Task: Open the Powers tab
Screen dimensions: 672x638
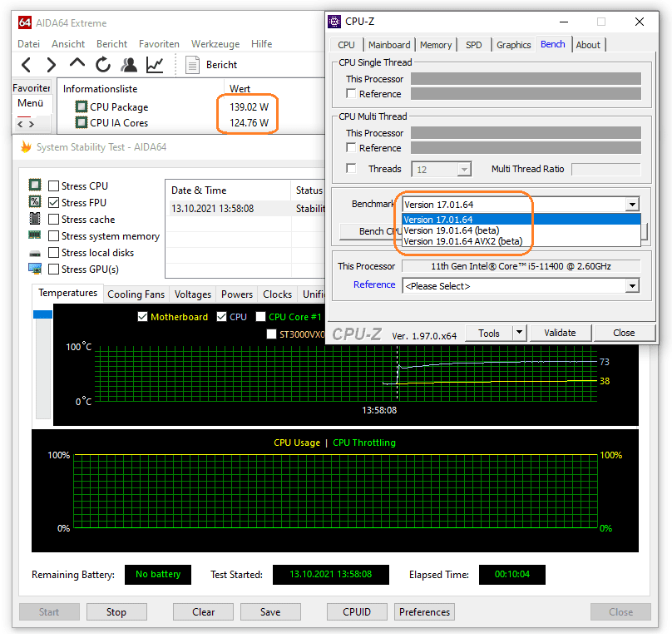Action: [x=237, y=294]
